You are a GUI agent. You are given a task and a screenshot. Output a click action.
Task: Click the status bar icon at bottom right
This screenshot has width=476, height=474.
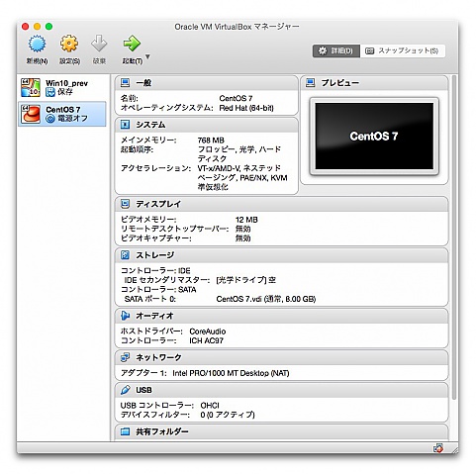pyautogui.click(x=438, y=448)
